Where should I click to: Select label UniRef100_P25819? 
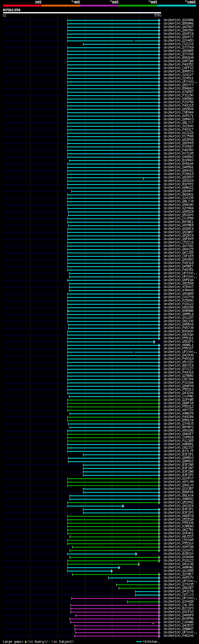(x=178, y=174)
